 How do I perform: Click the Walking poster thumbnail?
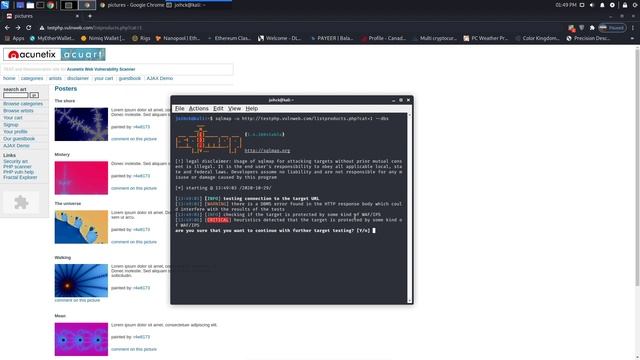click(81, 281)
